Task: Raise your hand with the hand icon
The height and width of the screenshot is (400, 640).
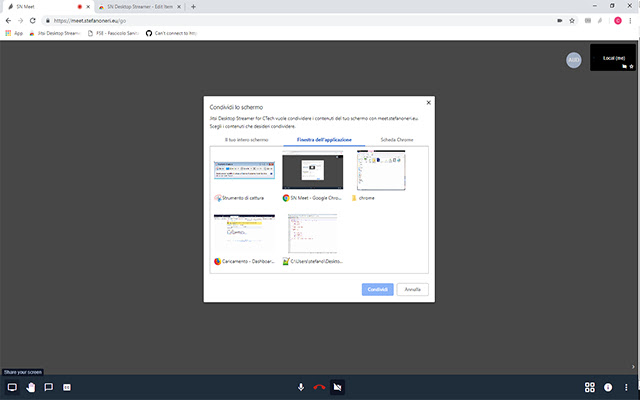Action: click(31, 387)
